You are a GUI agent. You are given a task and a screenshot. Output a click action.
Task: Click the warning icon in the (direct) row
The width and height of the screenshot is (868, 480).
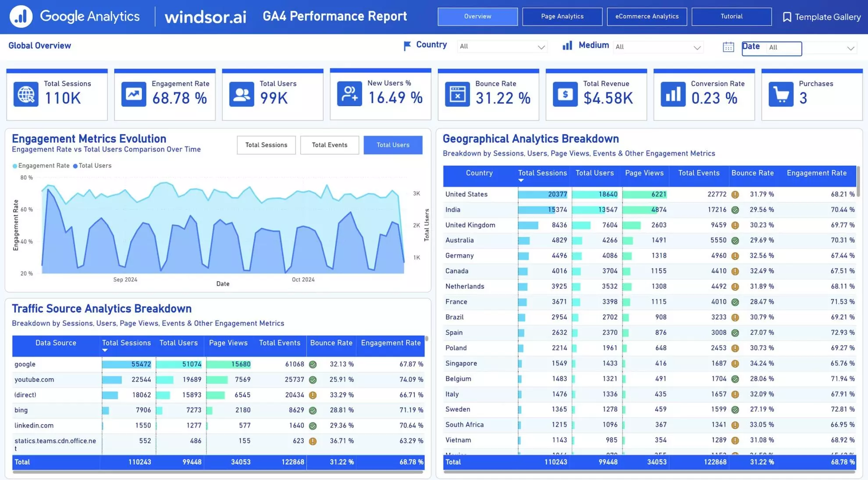coord(313,395)
